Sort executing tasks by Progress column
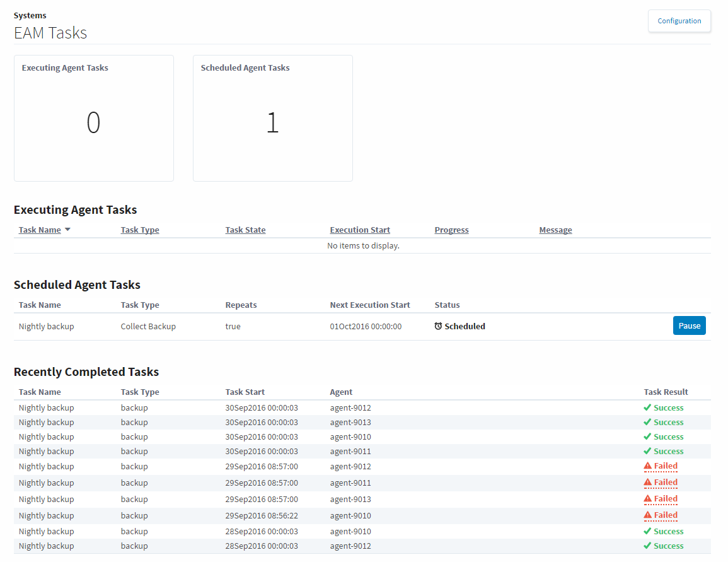 click(451, 230)
